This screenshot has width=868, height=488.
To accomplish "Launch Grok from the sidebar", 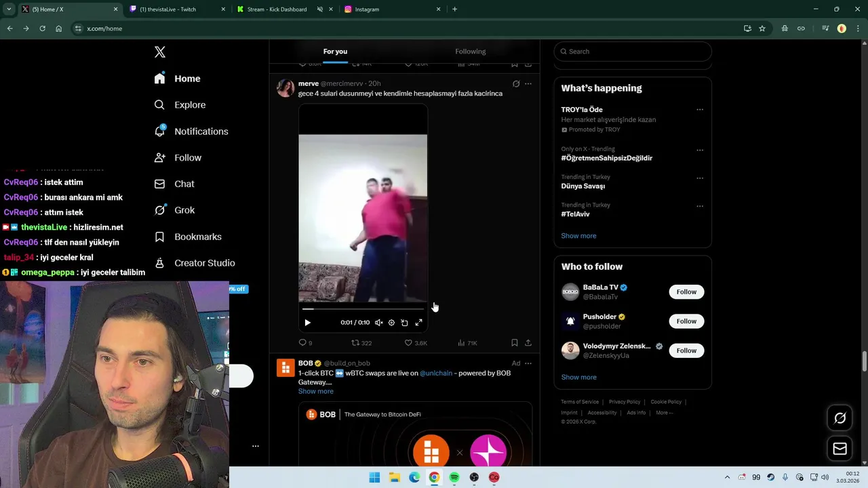I will point(174,210).
